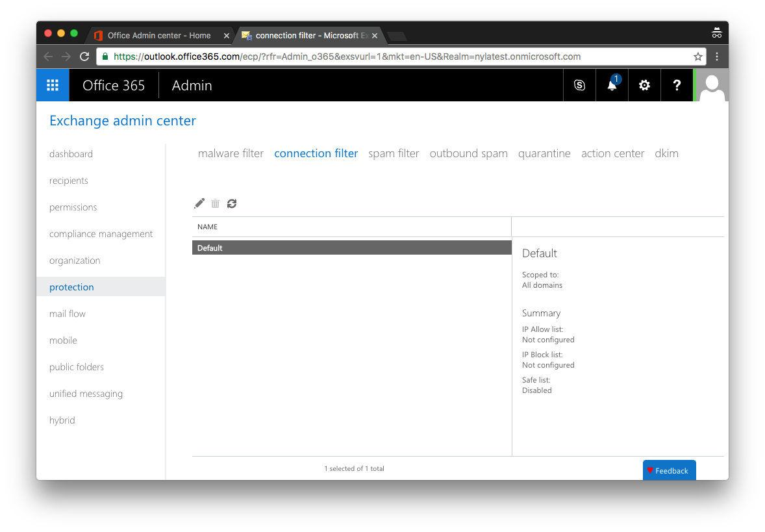Open the Chrome three-dot menu

click(x=716, y=57)
